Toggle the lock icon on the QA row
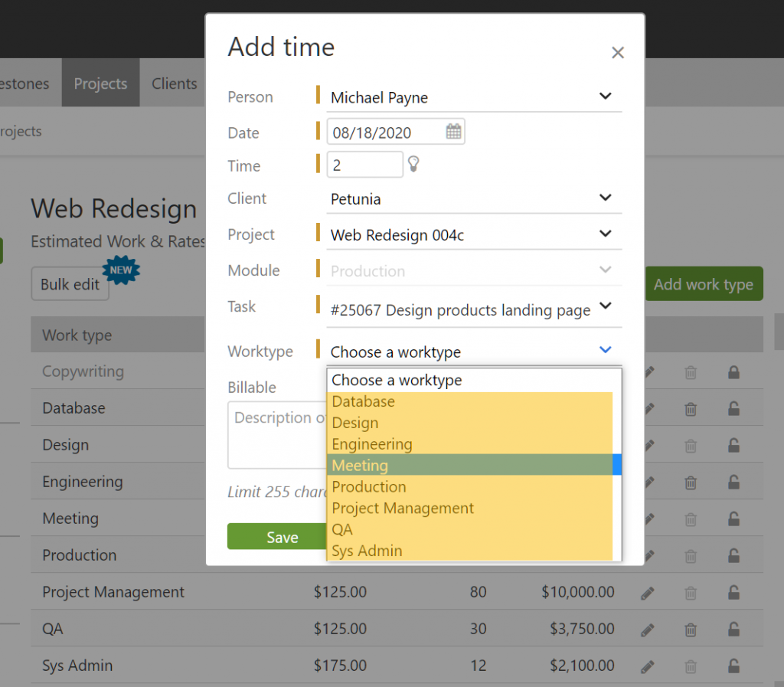Image resolution: width=784 pixels, height=687 pixels. 733,629
